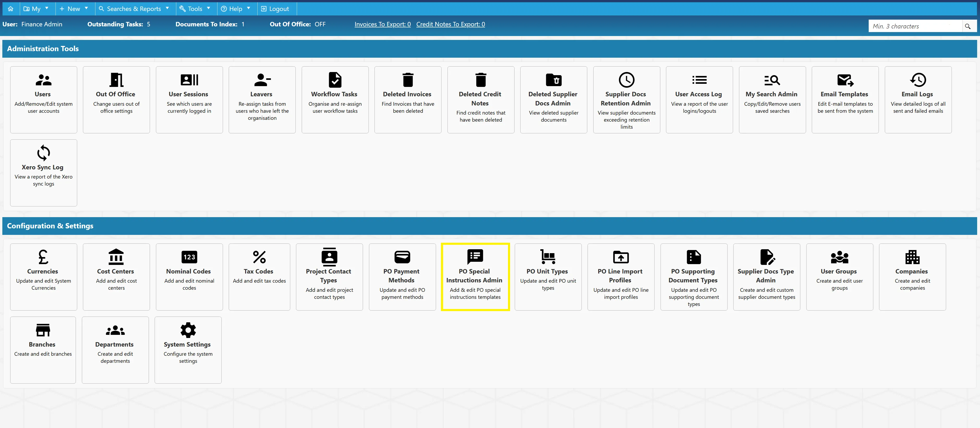
Task: Open the User Sessions icon
Action: pos(189,80)
